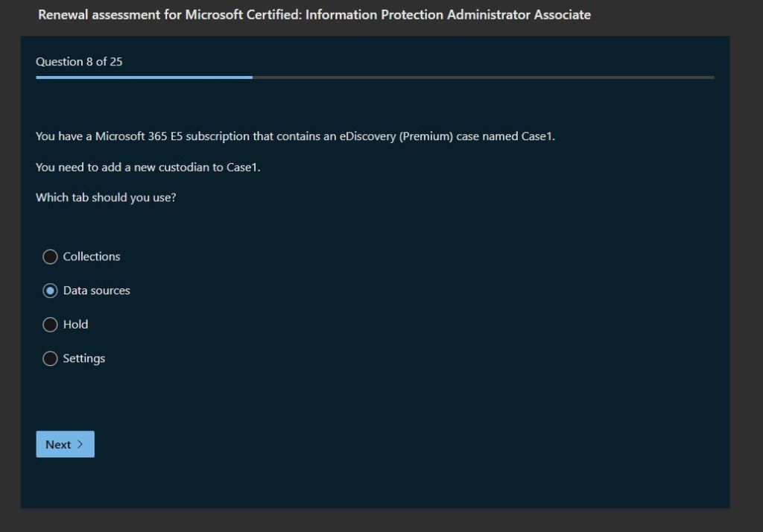Click the Question 8 of 25 label
Viewport: 763px width, 532px height.
pyautogui.click(x=79, y=62)
